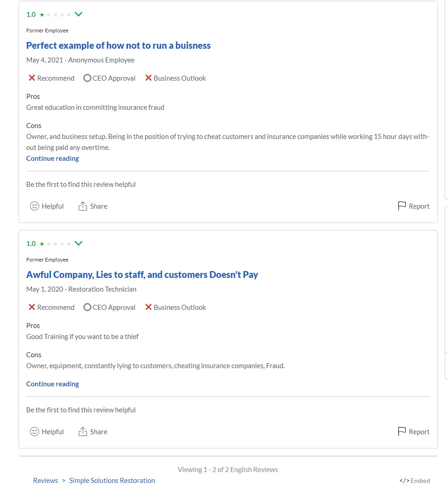Click the Embed code icon

(x=404, y=481)
